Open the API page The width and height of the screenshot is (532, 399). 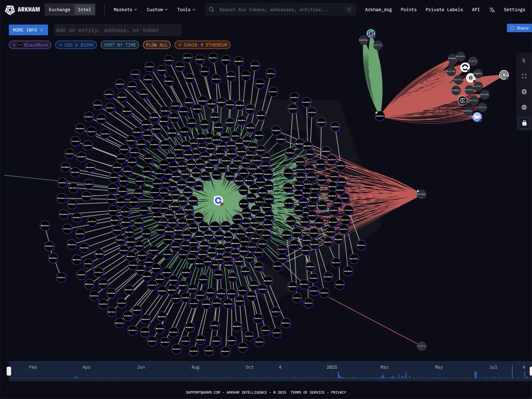[x=476, y=9]
